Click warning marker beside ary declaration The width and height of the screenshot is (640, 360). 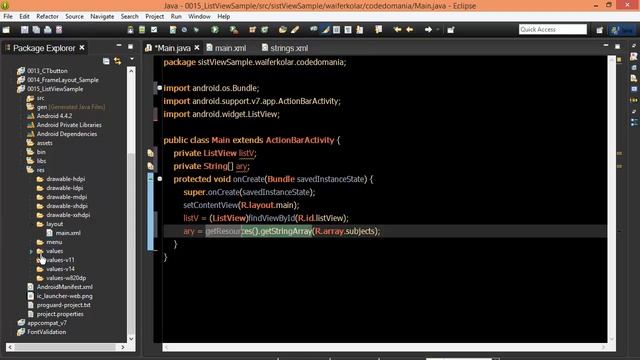tap(151, 166)
